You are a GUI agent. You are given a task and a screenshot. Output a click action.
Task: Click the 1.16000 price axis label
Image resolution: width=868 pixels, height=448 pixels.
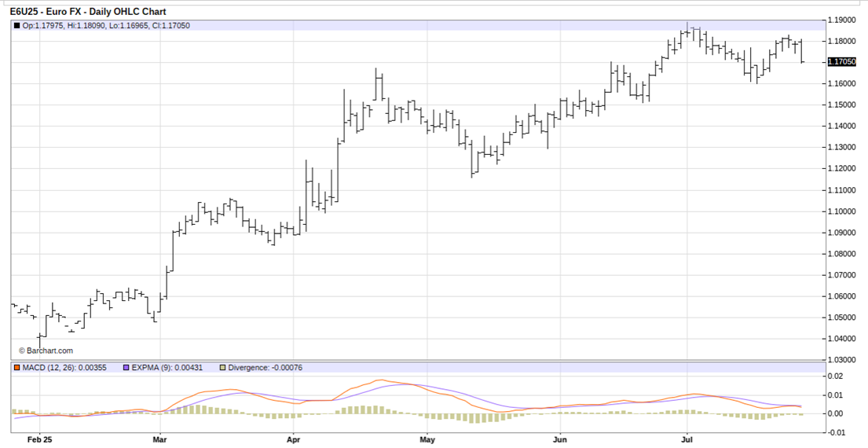click(841, 83)
